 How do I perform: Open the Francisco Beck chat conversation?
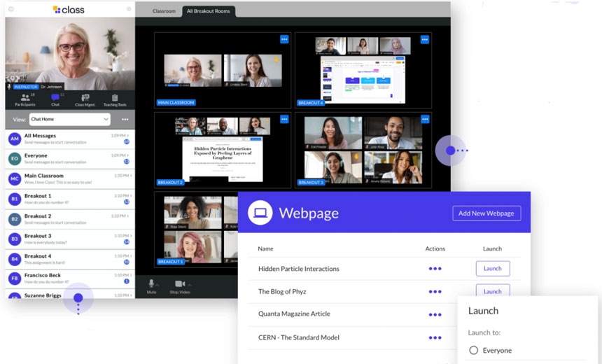[69, 279]
